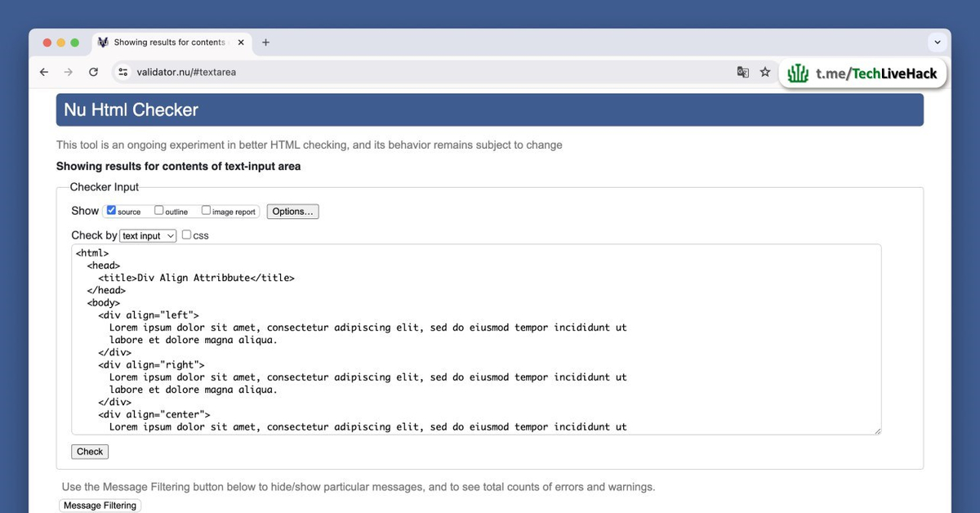This screenshot has width=980, height=513.
Task: Open the 'text input' Check by dropdown
Action: (148, 236)
